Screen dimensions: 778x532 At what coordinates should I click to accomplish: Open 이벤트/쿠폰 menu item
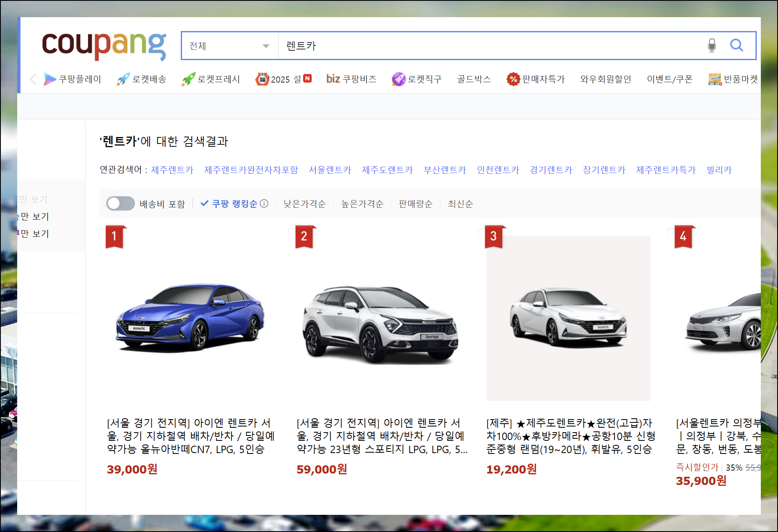coord(670,79)
